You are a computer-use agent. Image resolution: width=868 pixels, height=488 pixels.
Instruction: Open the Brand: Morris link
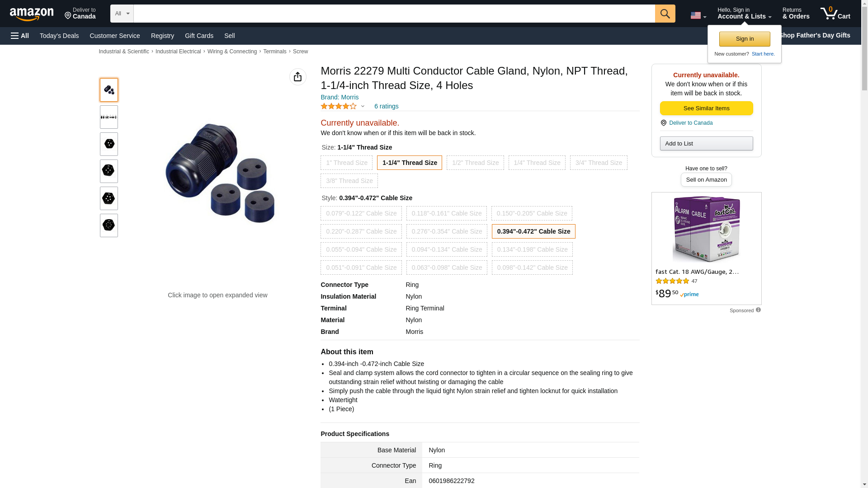click(x=340, y=97)
